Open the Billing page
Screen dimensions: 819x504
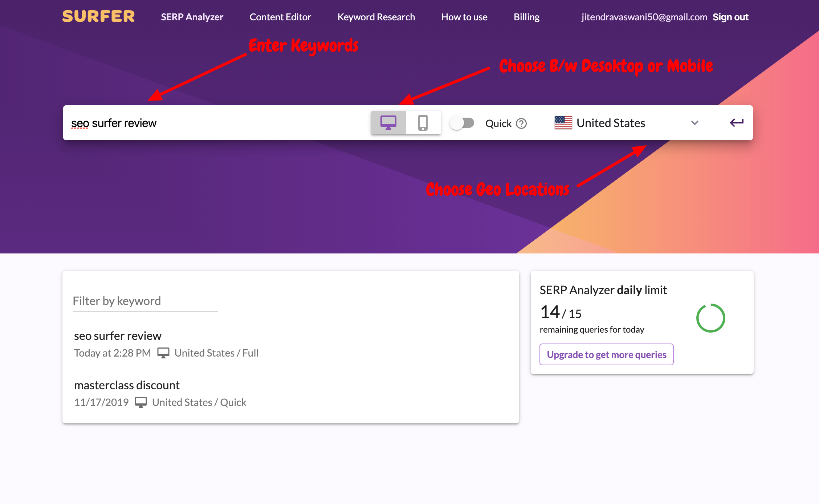[526, 17]
